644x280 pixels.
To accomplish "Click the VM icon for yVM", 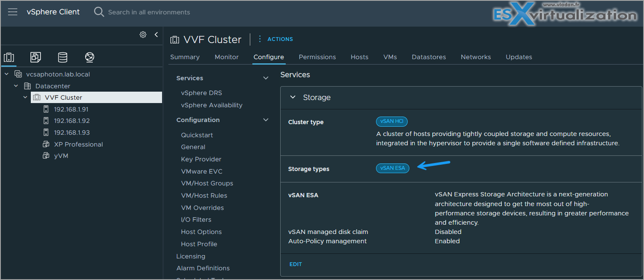I will (46, 156).
